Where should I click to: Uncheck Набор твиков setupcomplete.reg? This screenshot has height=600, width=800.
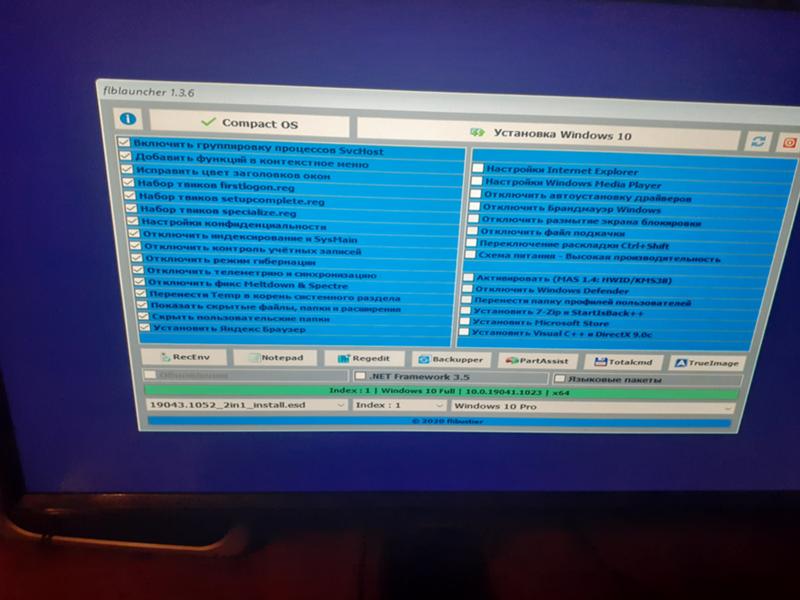[130, 195]
